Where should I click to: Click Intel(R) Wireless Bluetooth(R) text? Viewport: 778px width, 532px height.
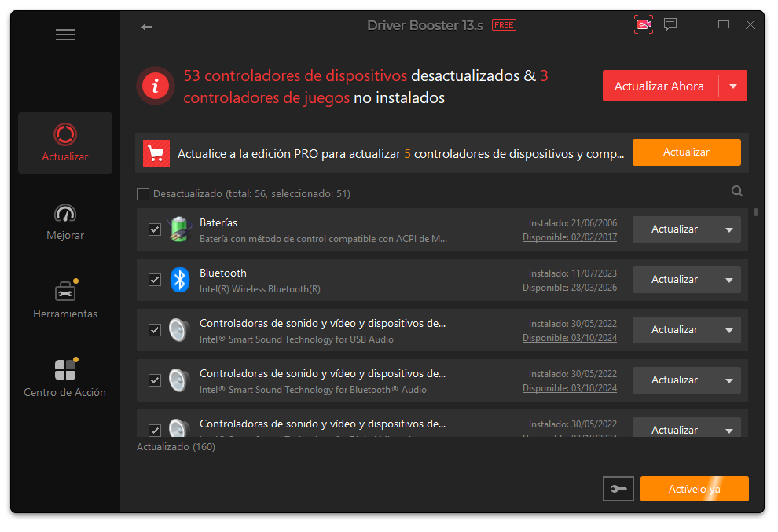[260, 289]
